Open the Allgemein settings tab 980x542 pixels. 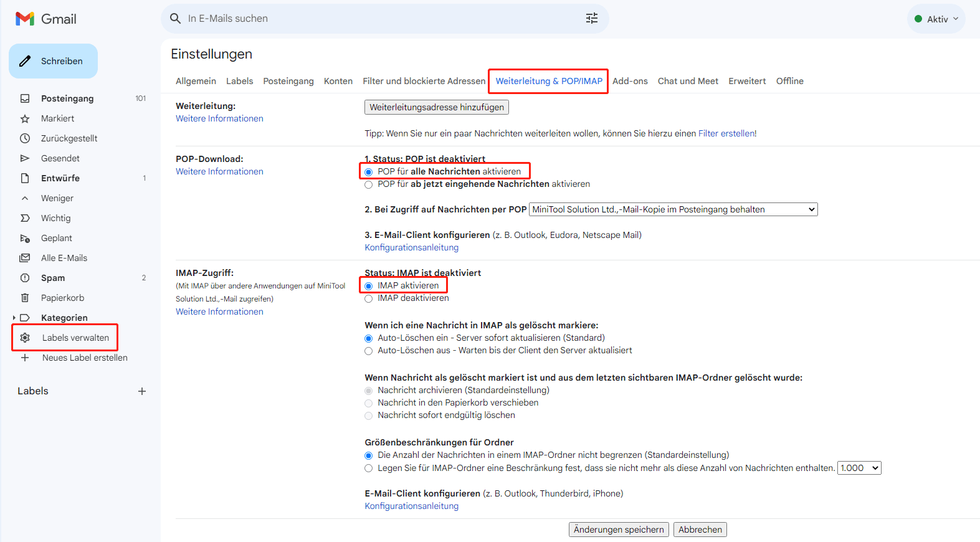coord(196,81)
